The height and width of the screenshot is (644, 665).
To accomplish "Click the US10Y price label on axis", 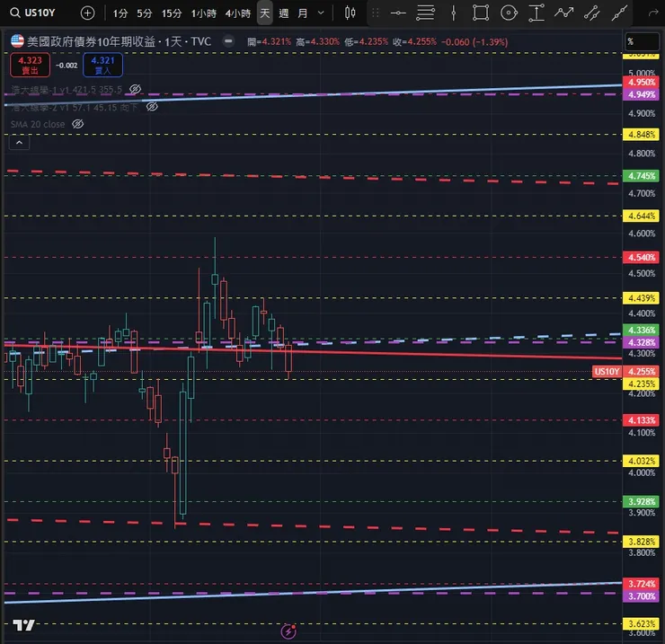I will pos(607,371).
